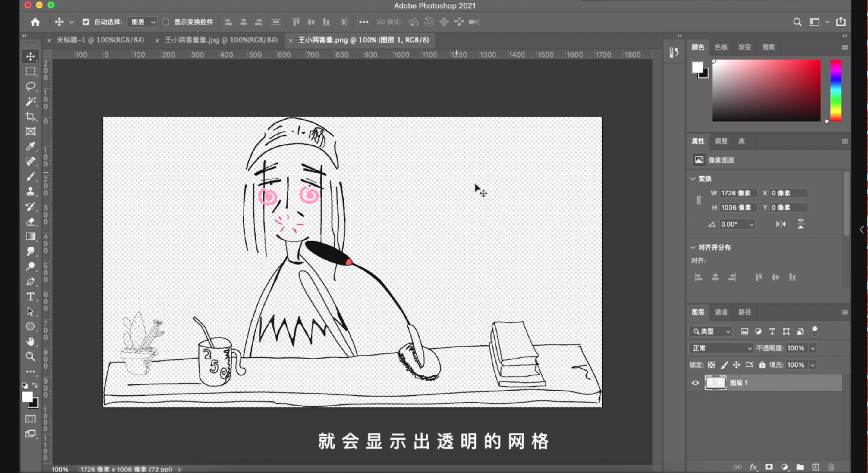The height and width of the screenshot is (473, 868).
Task: Select the Zoom tool
Action: click(30, 356)
